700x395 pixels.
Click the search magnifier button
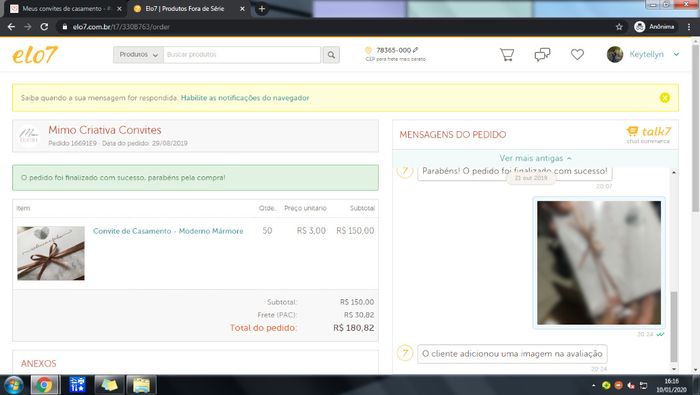pos(331,55)
